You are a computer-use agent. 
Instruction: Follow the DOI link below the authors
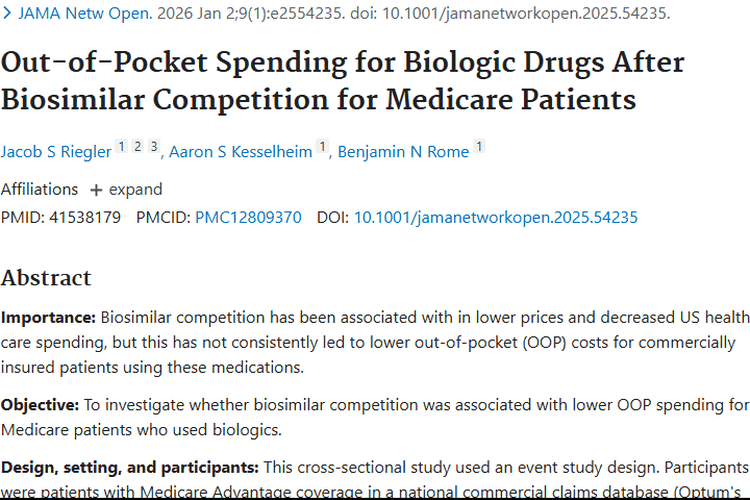pos(495,217)
